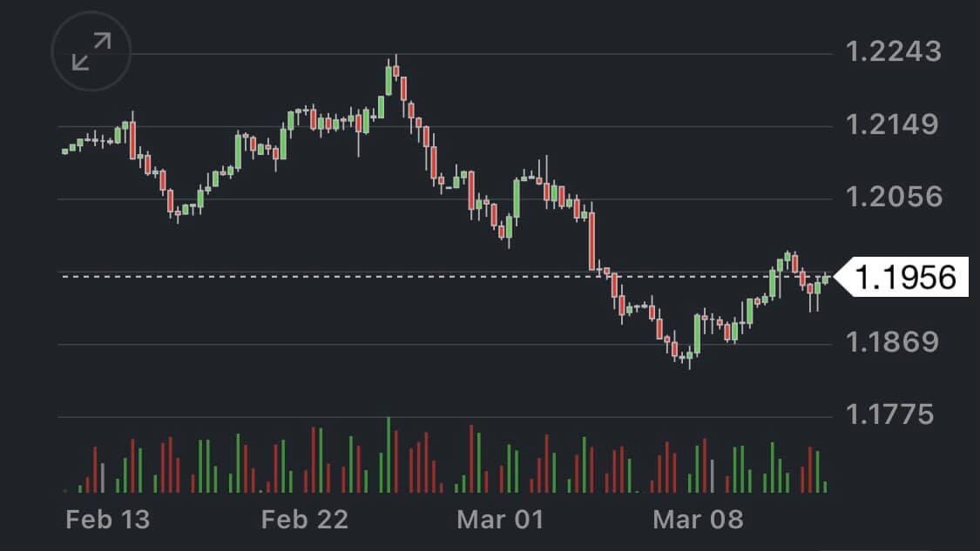Image resolution: width=980 pixels, height=551 pixels.
Task: Click the first candle on the far left
Action: coord(64,151)
